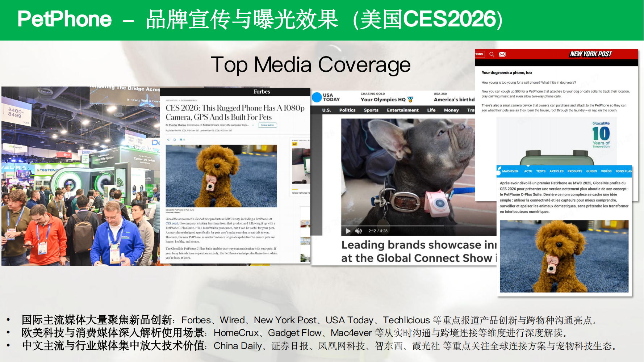
Task: Click the Follow Author button
Action: coord(268,125)
